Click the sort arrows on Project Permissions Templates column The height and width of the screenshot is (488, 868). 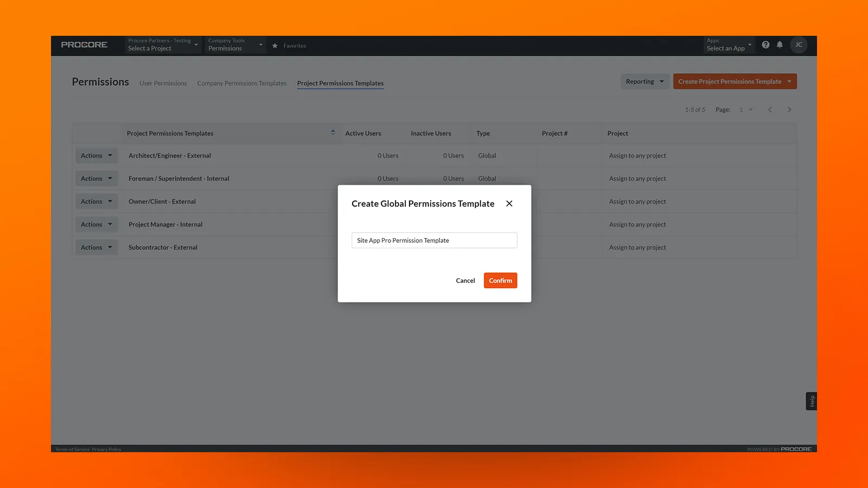[x=333, y=132]
